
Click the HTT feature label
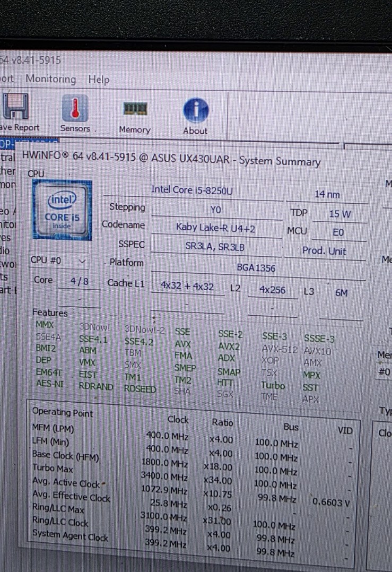pyautogui.click(x=225, y=383)
